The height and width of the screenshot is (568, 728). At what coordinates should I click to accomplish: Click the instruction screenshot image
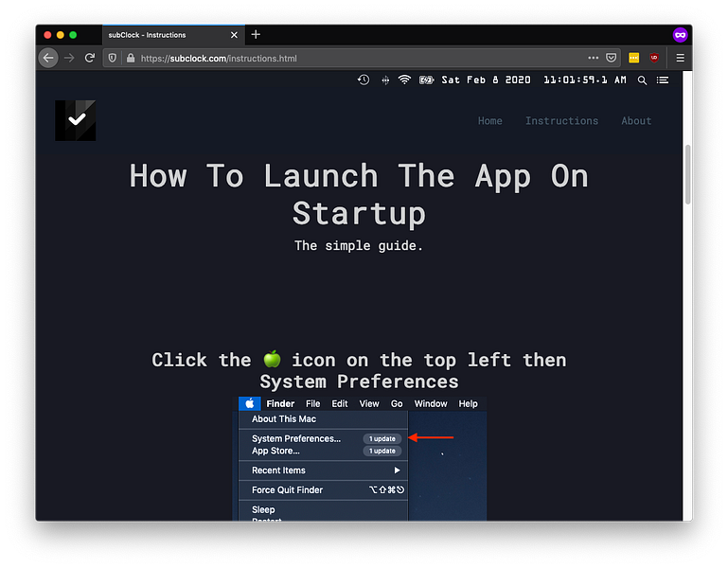coord(360,458)
